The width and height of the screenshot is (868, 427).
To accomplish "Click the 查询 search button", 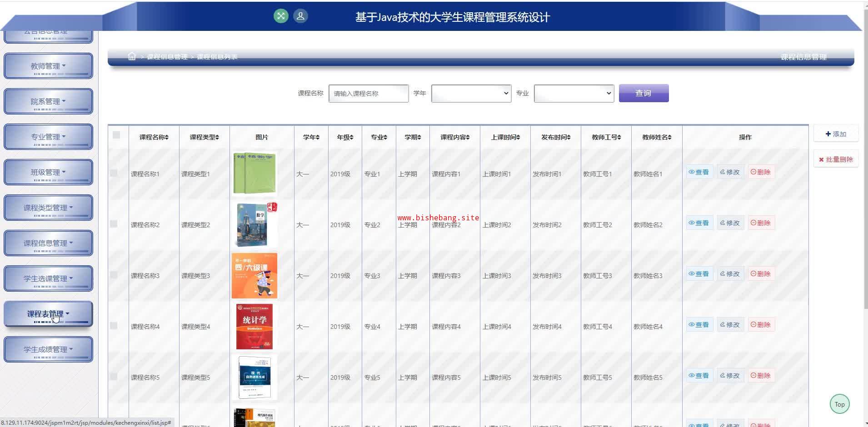I will (644, 93).
